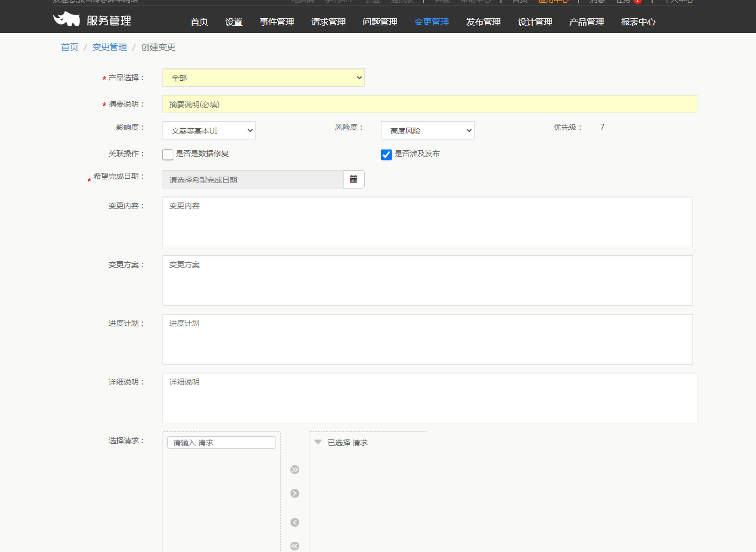Screen dimensions: 756x552
Task: Move one request to the selected list
Action: click(295, 493)
